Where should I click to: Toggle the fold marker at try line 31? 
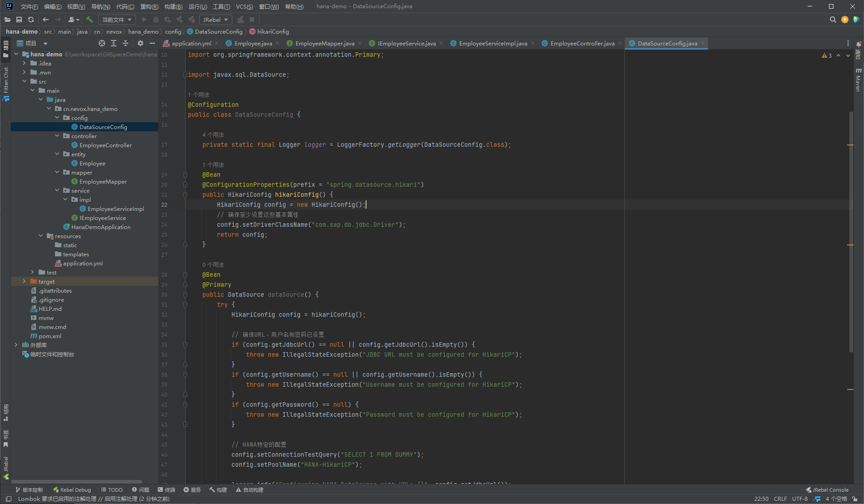coord(185,304)
